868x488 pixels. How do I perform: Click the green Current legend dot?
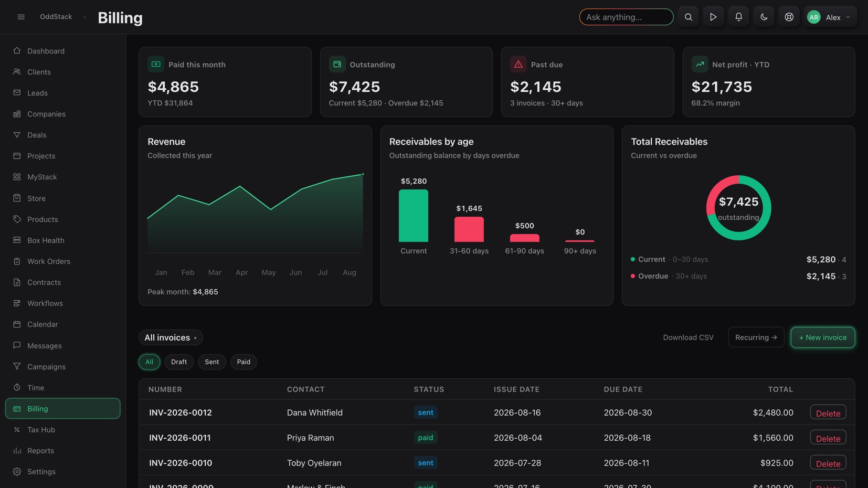tap(633, 259)
